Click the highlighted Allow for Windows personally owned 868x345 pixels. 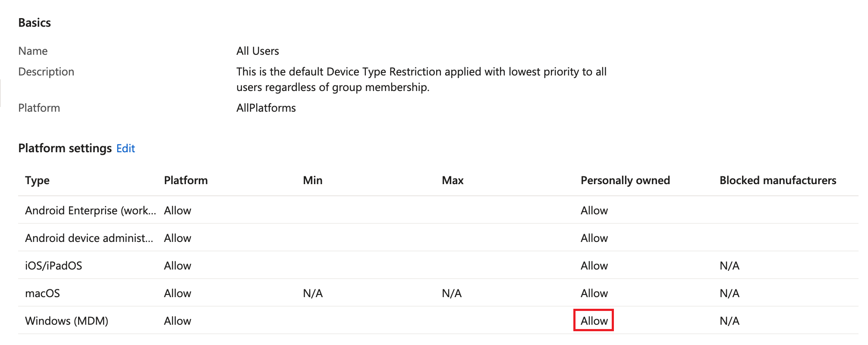click(x=594, y=321)
